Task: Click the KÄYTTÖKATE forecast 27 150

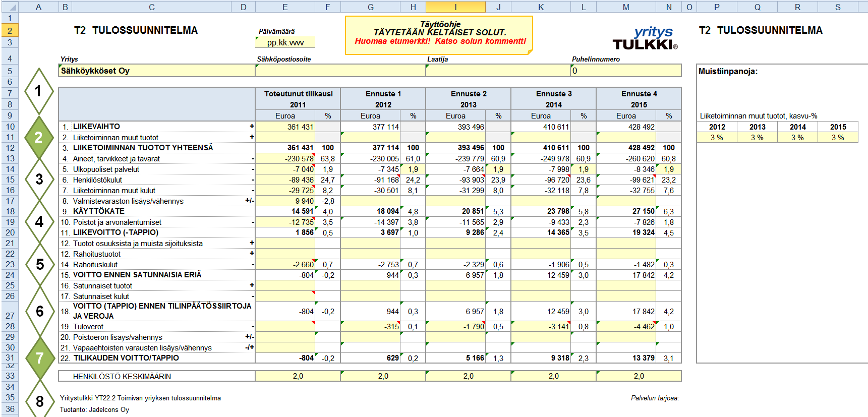Action: [x=626, y=211]
